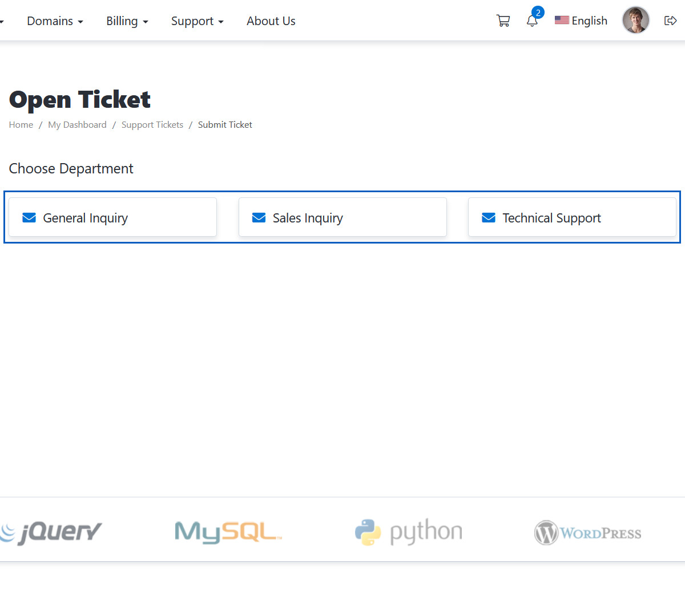
Task: Choose the Sales Inquiry department
Action: 342,217
